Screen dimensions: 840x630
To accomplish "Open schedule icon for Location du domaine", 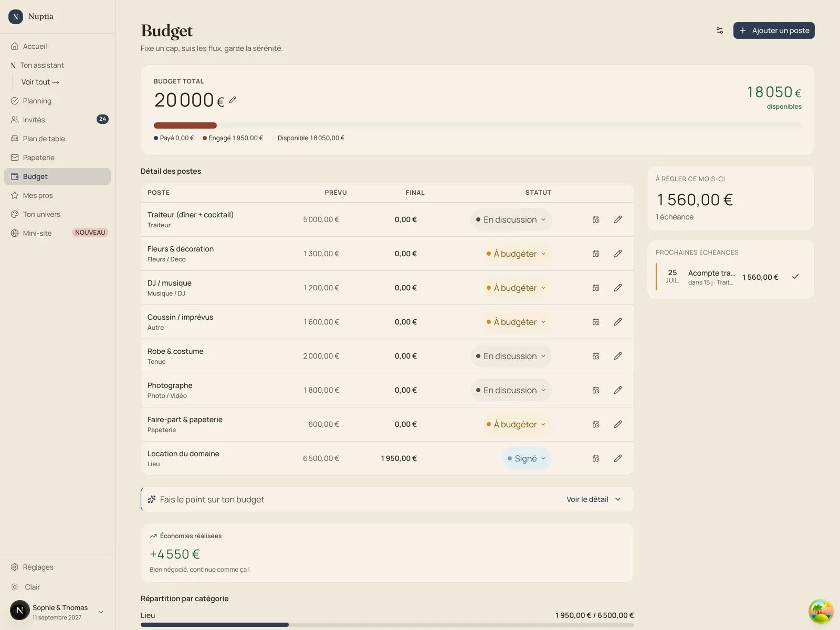I will tap(596, 458).
